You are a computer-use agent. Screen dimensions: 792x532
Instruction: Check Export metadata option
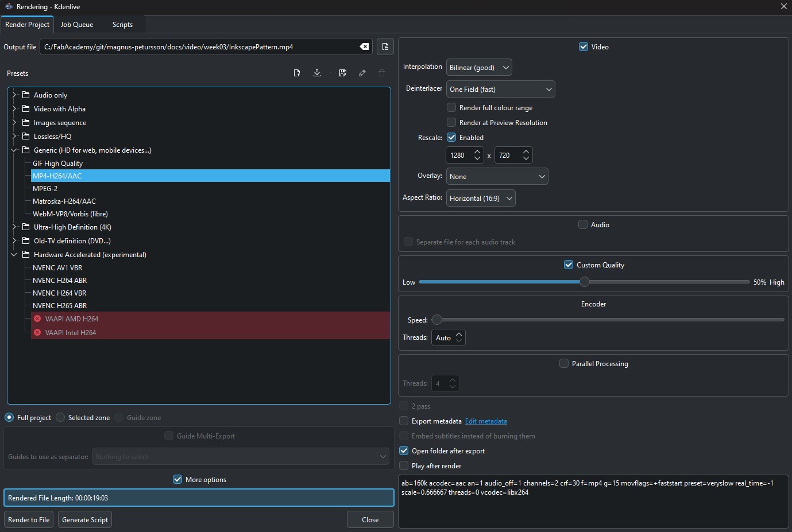(404, 421)
